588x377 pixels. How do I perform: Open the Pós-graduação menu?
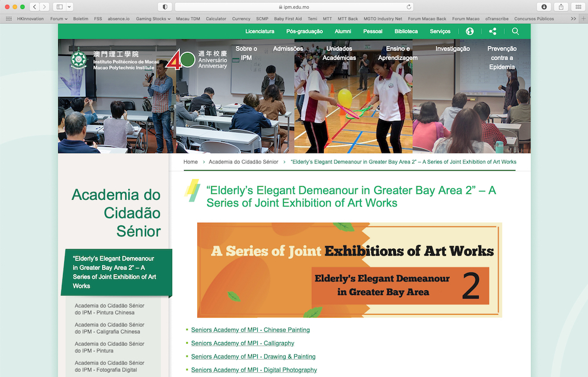305,32
